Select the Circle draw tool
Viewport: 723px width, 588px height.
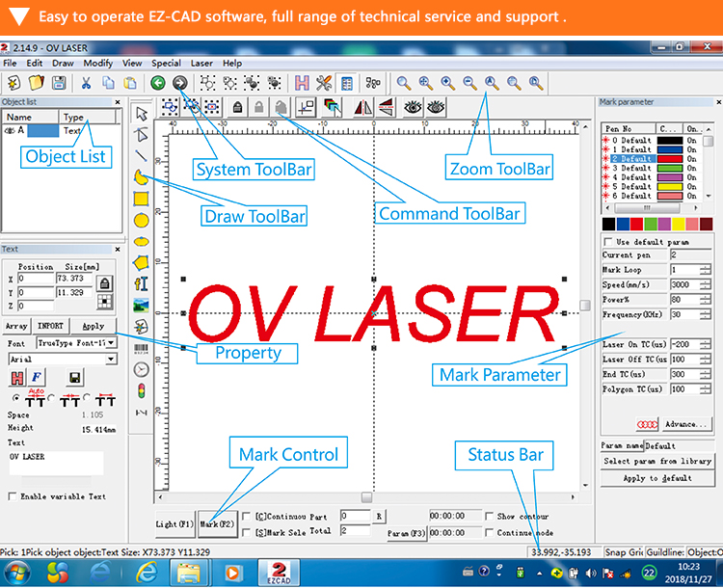pos(141,221)
